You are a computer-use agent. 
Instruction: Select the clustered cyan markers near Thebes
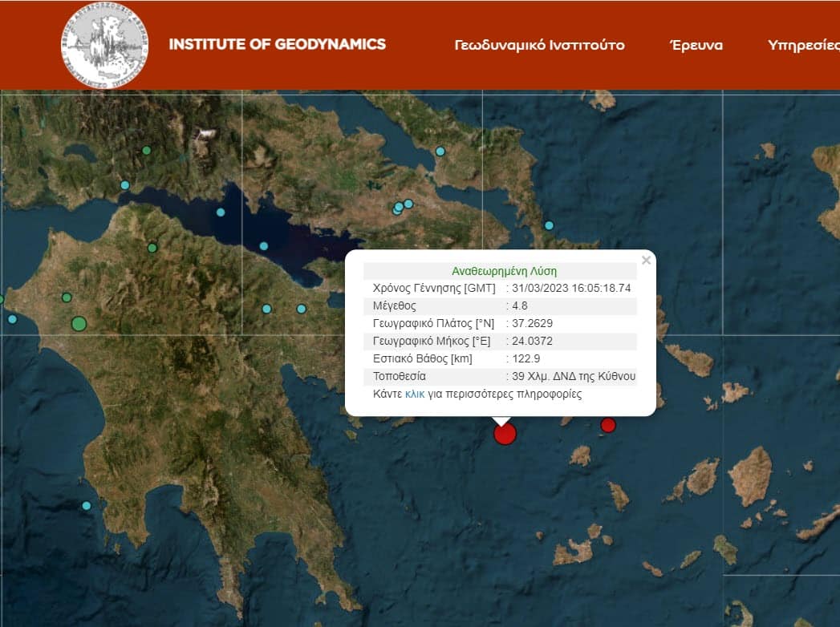402,207
